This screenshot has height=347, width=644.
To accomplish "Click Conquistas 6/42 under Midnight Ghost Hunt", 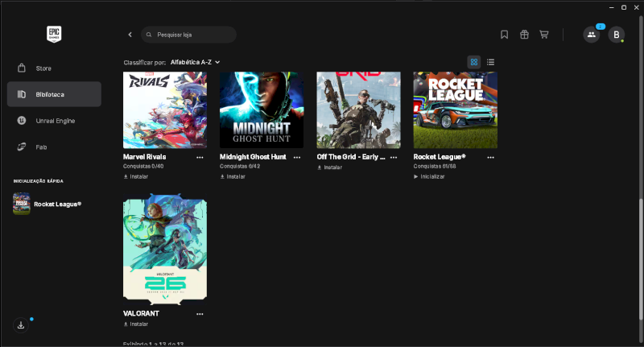I will 240,167.
